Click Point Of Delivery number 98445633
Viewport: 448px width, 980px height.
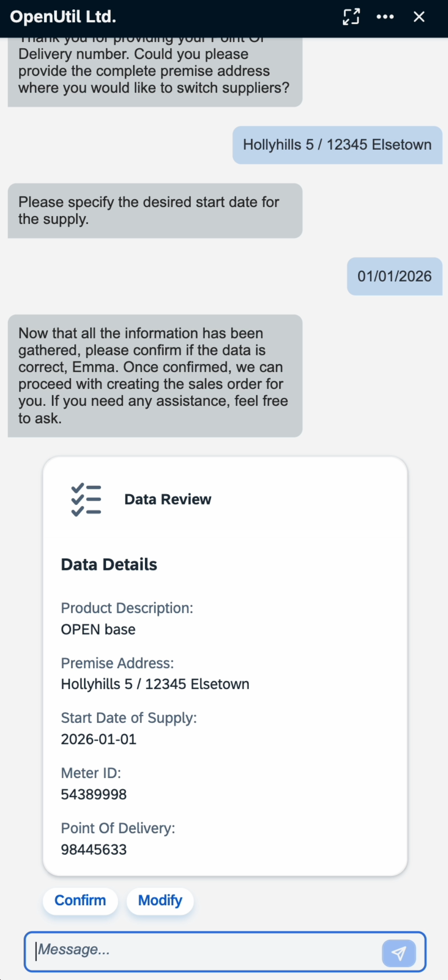[94, 850]
